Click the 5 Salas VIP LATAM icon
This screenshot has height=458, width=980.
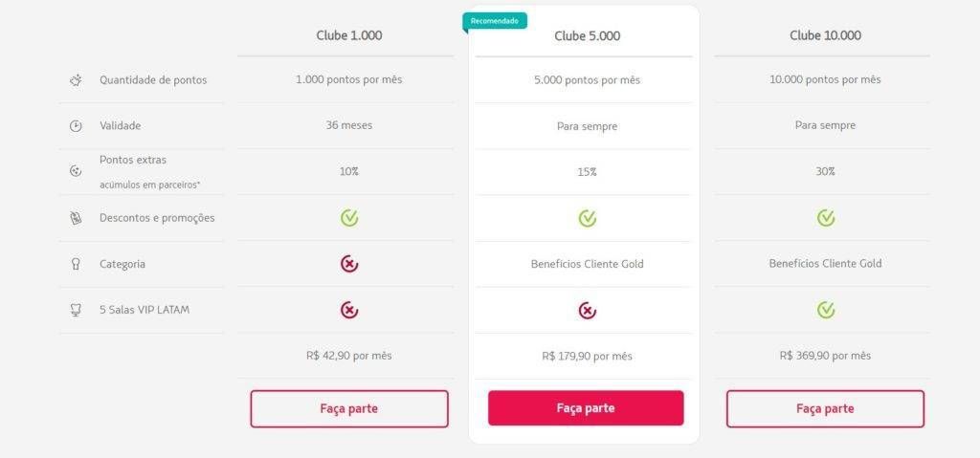[x=76, y=310]
